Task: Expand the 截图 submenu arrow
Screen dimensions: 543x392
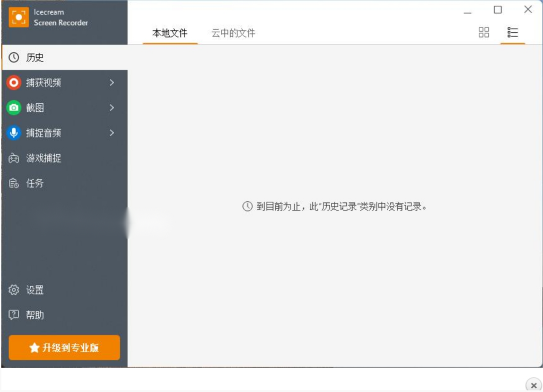Action: (111, 108)
